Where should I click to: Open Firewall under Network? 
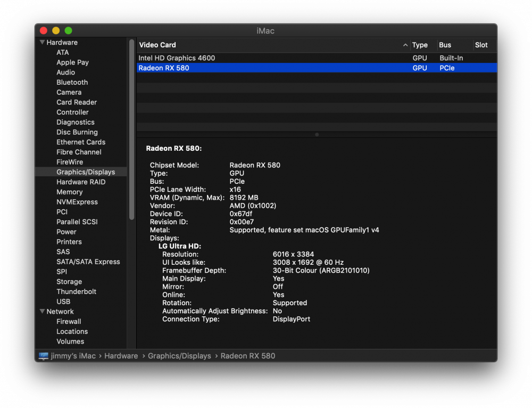click(69, 321)
